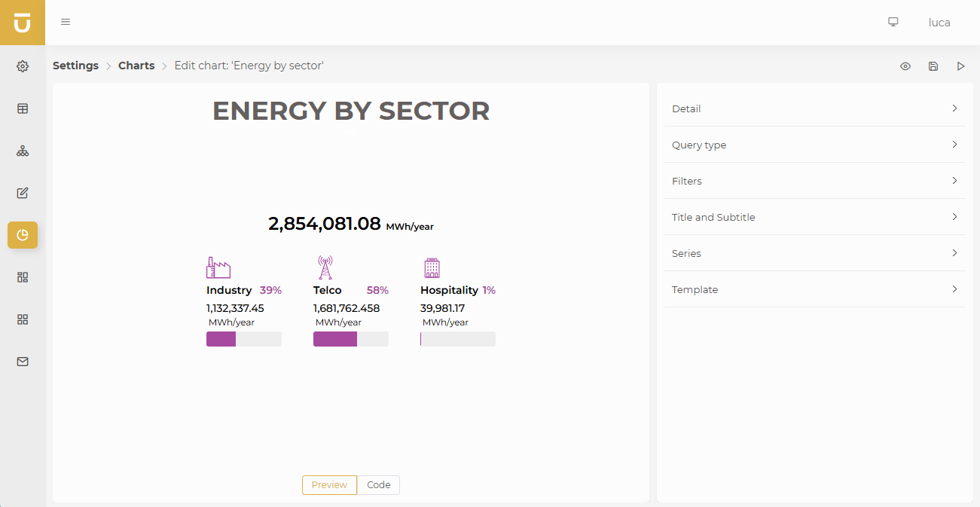Click the settings gear icon in sidebar
Screen dimensions: 980x507
23,66
